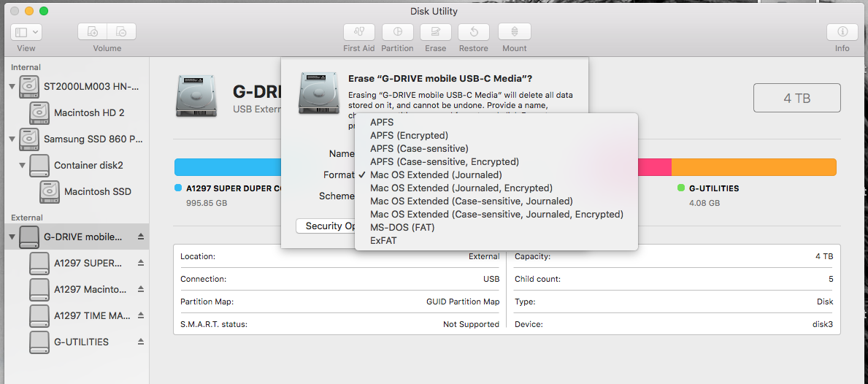The image size is (868, 384).
Task: Select Samsung SSD 860 disk
Action: point(78,139)
